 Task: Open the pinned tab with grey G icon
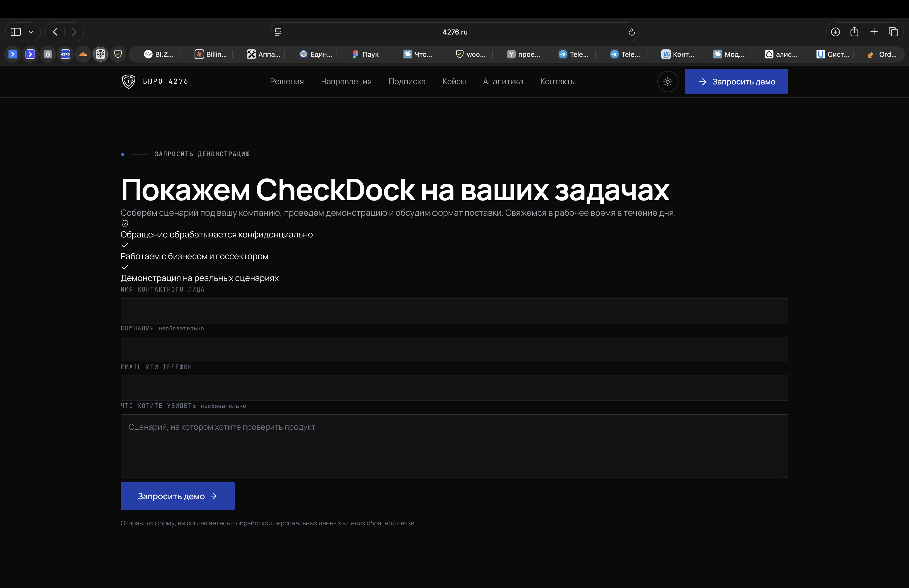tap(48, 54)
